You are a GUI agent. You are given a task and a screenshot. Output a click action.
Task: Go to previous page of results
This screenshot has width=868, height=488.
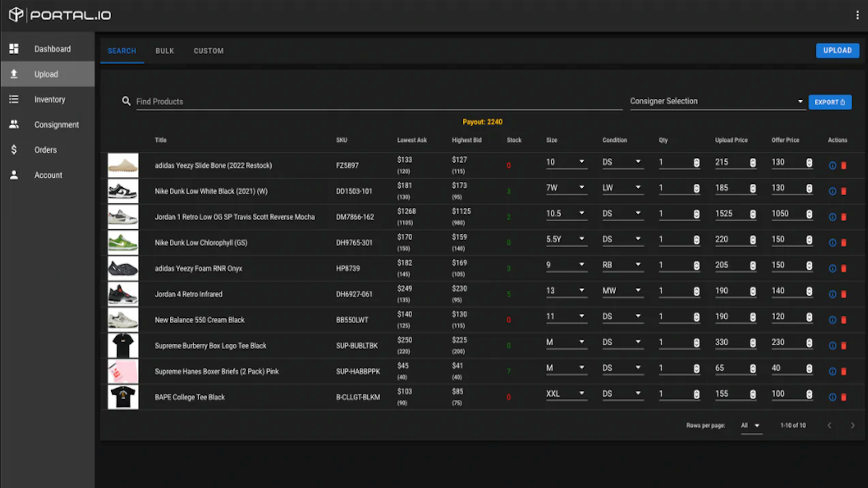tap(829, 426)
